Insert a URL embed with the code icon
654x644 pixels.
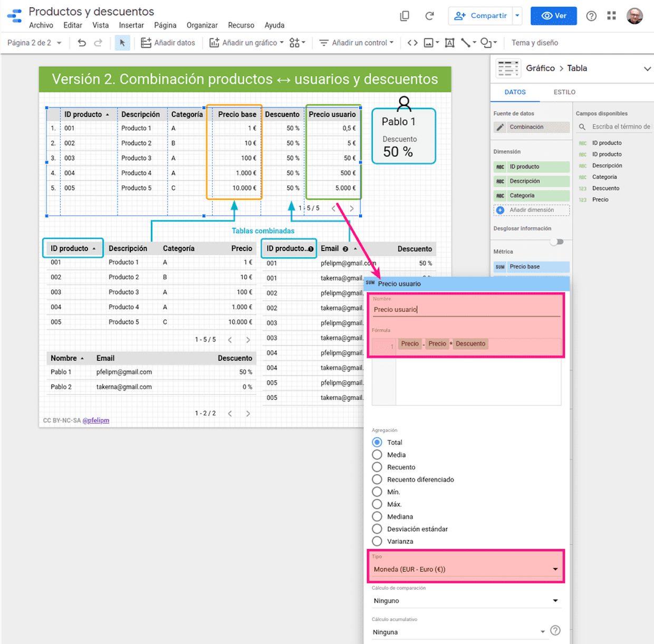412,43
